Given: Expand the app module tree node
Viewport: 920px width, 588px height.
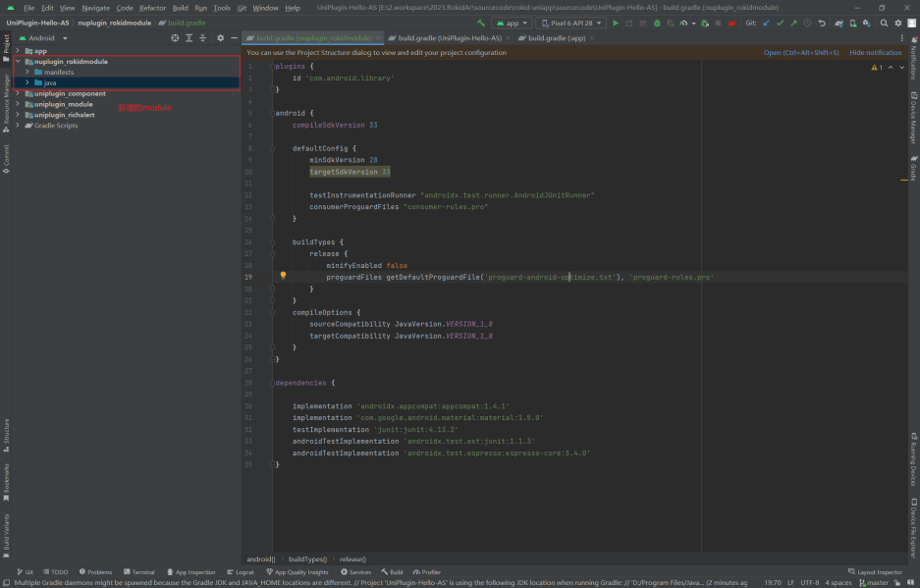Looking at the screenshot, I should point(18,51).
